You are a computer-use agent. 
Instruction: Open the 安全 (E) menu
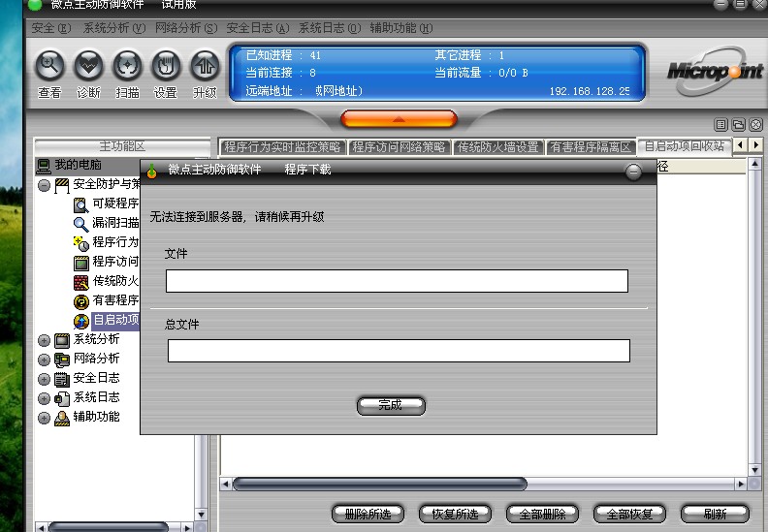(x=51, y=28)
